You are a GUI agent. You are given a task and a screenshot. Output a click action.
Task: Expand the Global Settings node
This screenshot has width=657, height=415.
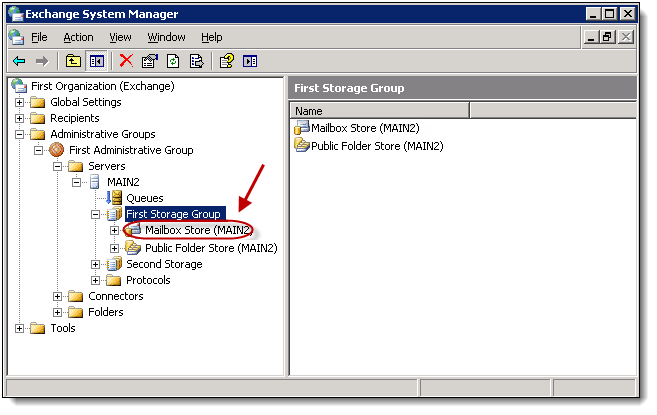pos(19,102)
